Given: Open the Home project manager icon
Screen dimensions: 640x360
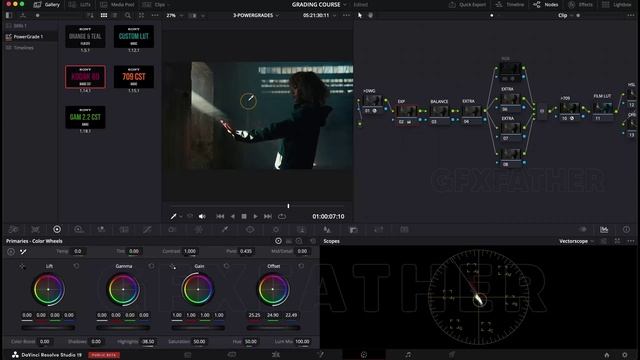Looking at the screenshot, I should [x=607, y=355].
